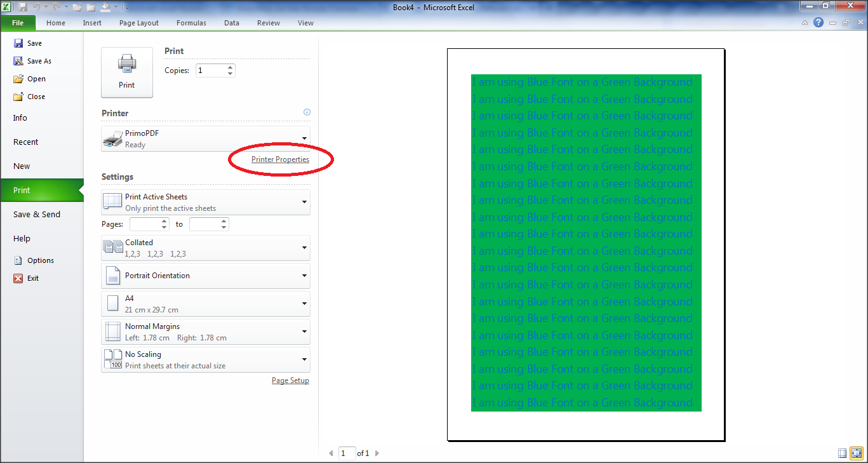Open the Excel Options item
The height and width of the screenshot is (463, 868).
[40, 260]
